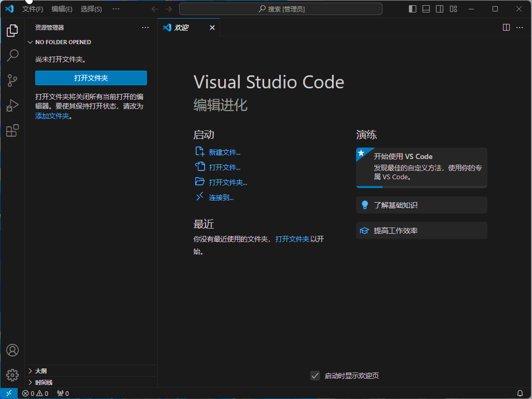This screenshot has height=399, width=532.
Task: Uncheck 启动时显示欢迎页 checkbox
Action: coord(315,376)
